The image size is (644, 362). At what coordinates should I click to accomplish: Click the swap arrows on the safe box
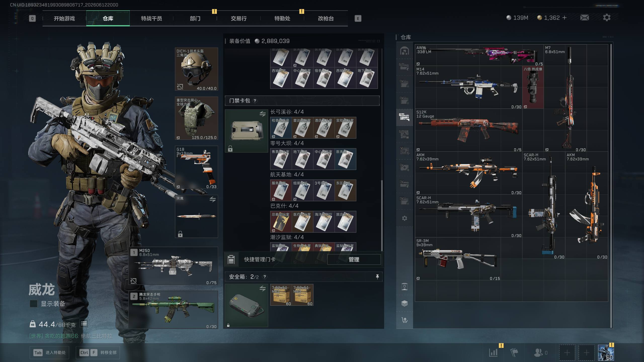pos(262,289)
